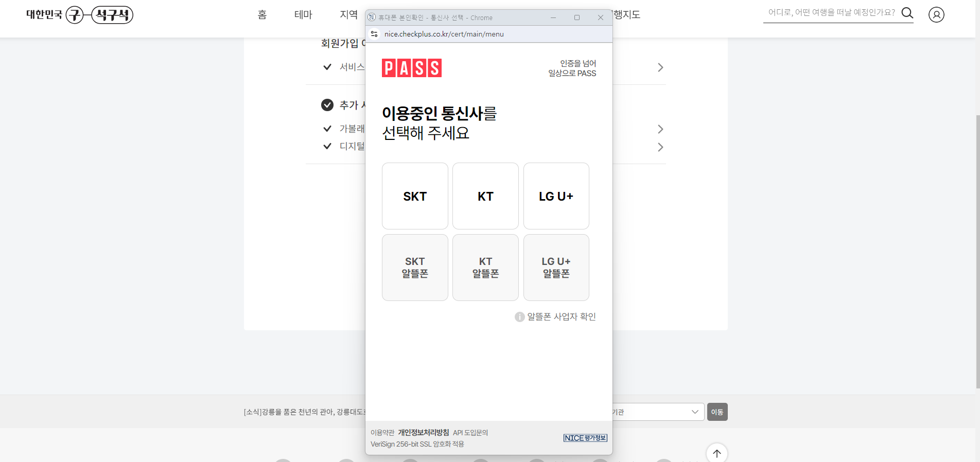Viewport: 980px width, 462px height.
Task: View site information icon in popup address bar
Action: [x=374, y=34]
